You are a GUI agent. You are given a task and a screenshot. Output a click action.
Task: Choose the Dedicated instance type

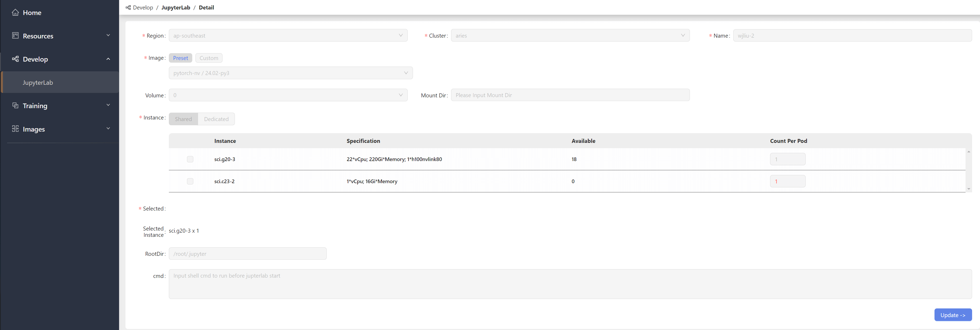216,119
